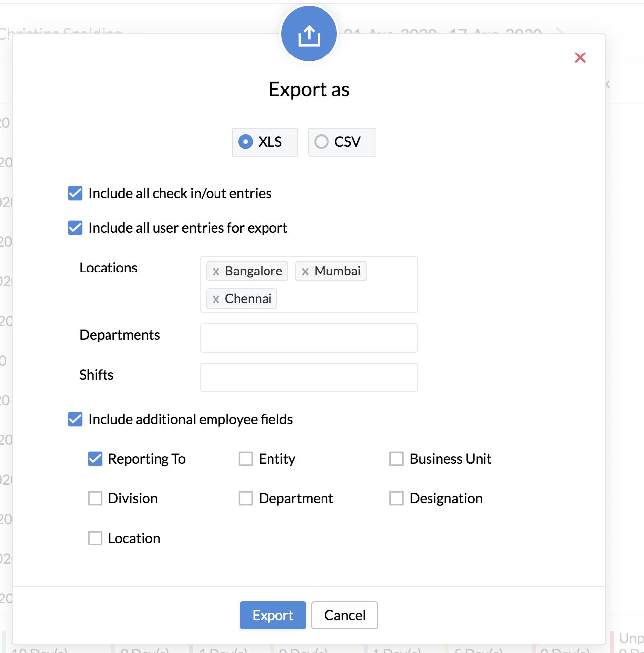Uncheck Include all check in/out entries
The height and width of the screenshot is (653, 644).
(x=75, y=193)
